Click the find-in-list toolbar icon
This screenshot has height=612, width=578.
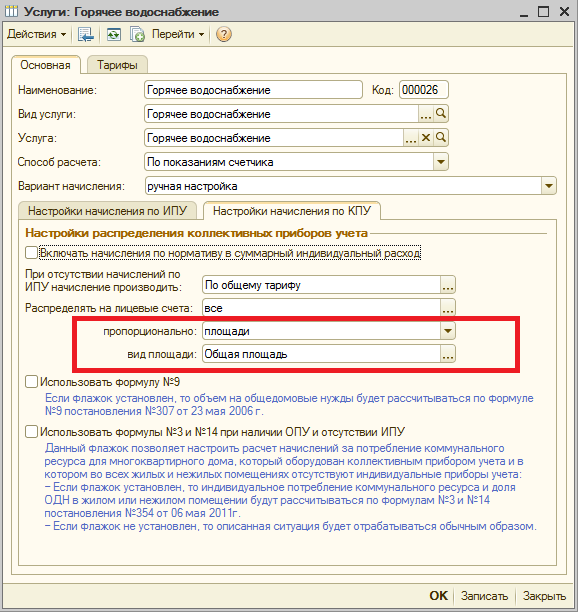click(x=85, y=34)
